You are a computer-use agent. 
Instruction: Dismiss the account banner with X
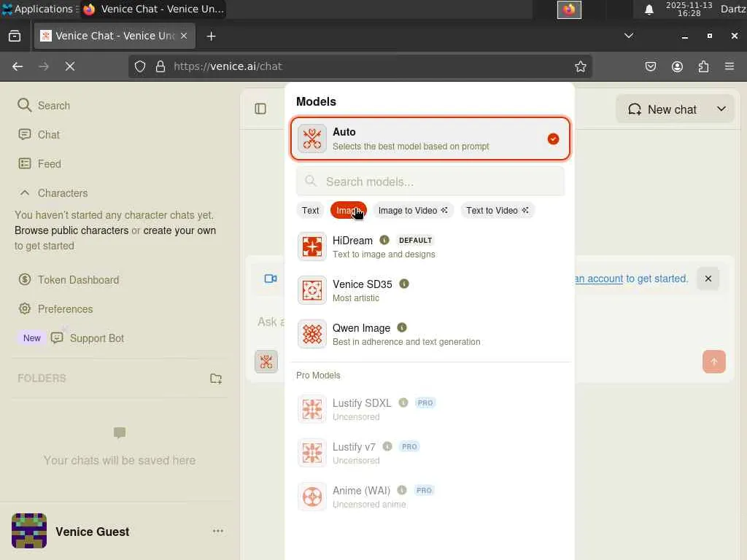pyautogui.click(x=708, y=279)
